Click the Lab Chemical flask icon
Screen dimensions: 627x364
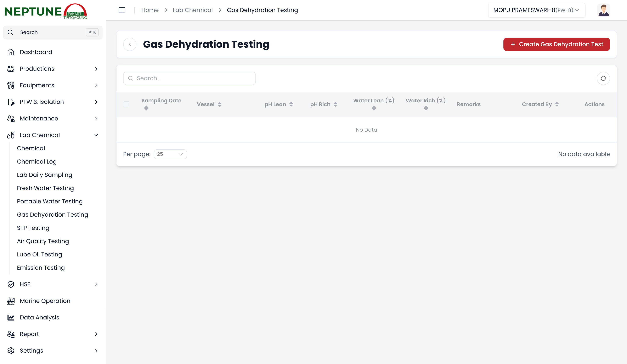tap(10, 135)
